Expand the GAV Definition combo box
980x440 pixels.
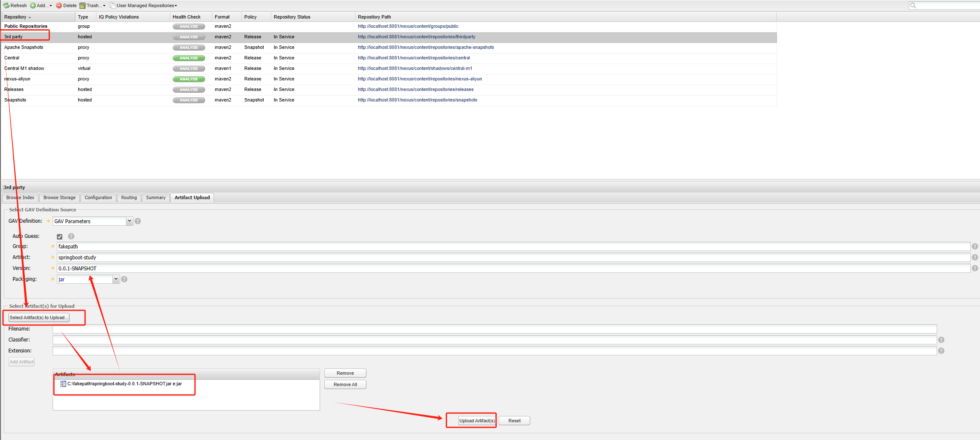(x=129, y=221)
